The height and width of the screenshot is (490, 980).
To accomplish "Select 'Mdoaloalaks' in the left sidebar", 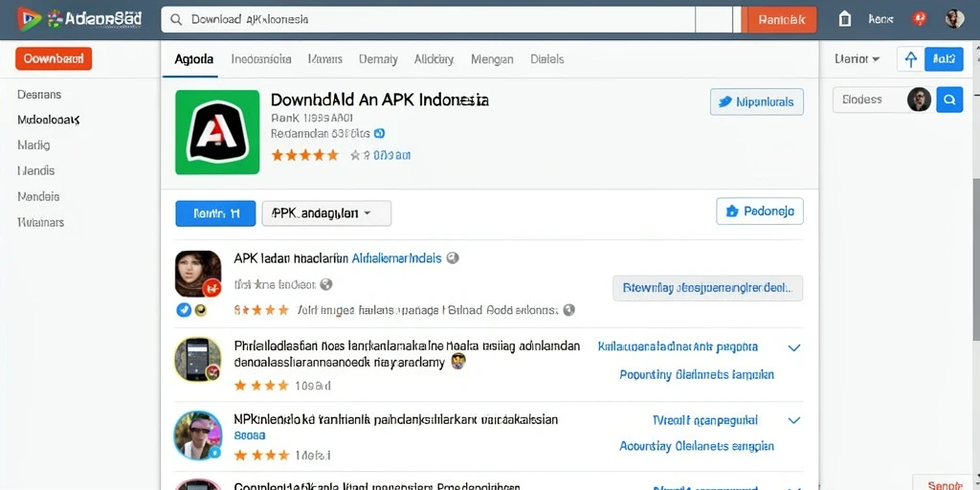I will coord(48,120).
